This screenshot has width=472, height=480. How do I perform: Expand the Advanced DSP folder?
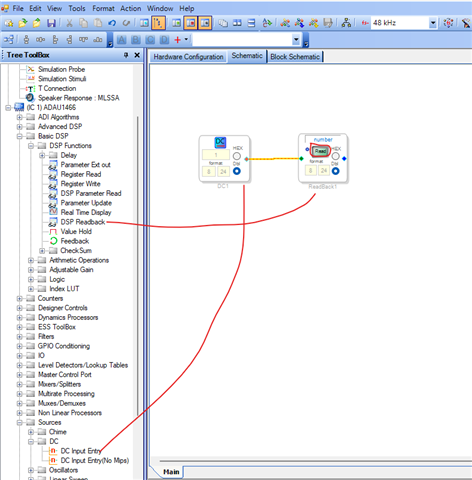[19, 127]
